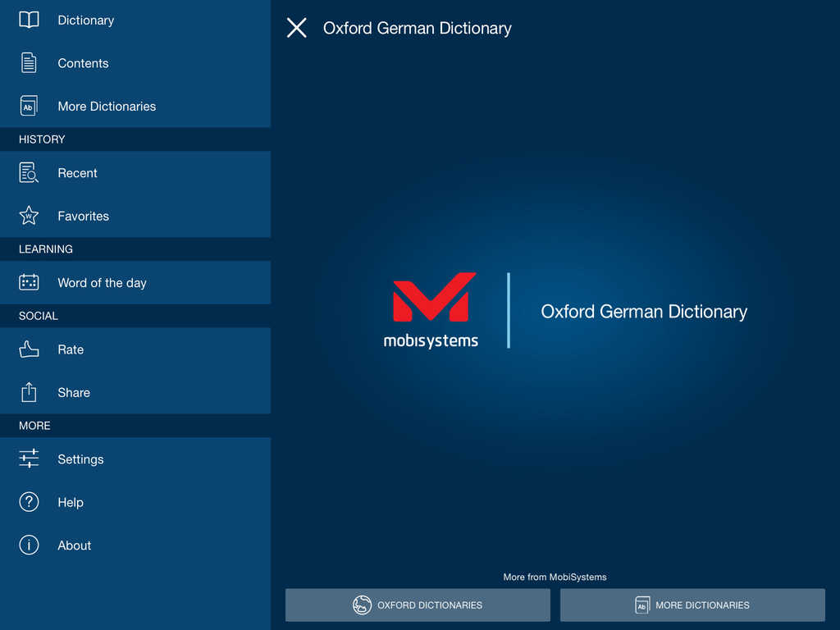Click the thumbs-up Rate icon
The image size is (840, 630).
click(29, 349)
